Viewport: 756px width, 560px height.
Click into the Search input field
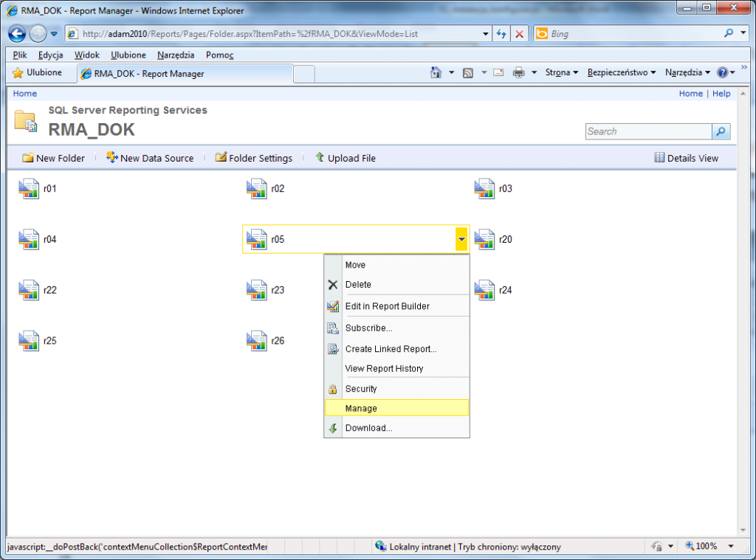pyautogui.click(x=648, y=131)
